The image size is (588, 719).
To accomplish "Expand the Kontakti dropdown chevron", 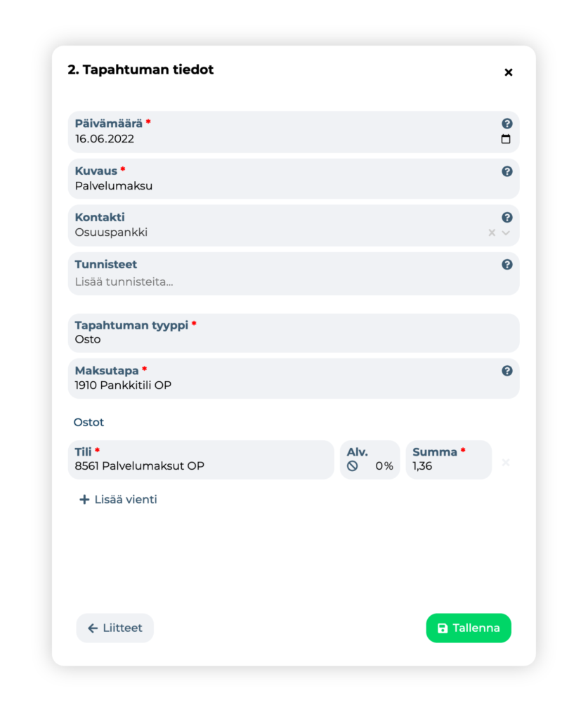I will pyautogui.click(x=506, y=232).
